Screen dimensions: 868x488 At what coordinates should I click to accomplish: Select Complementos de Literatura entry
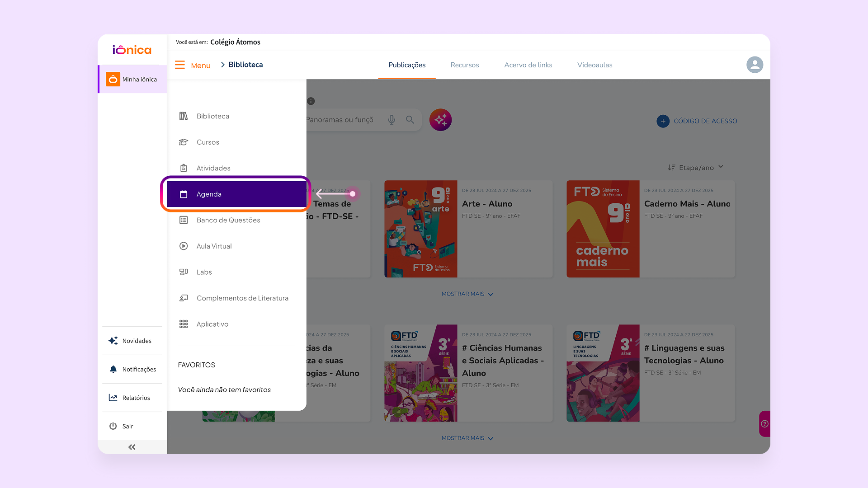pyautogui.click(x=237, y=298)
